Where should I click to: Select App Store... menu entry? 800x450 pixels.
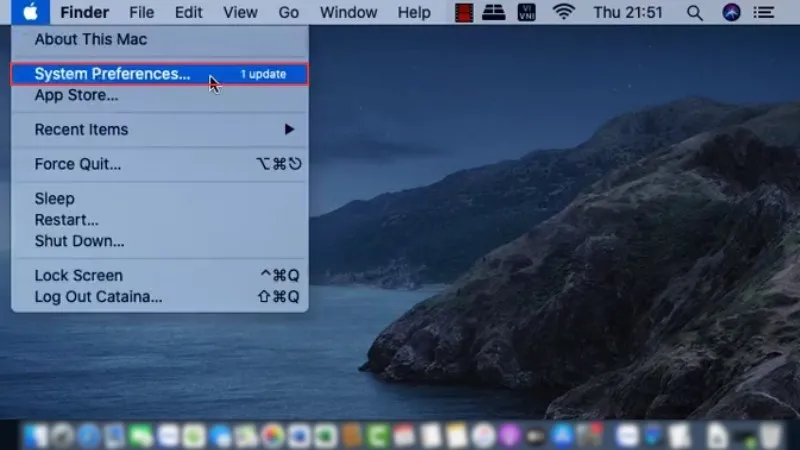[76, 95]
